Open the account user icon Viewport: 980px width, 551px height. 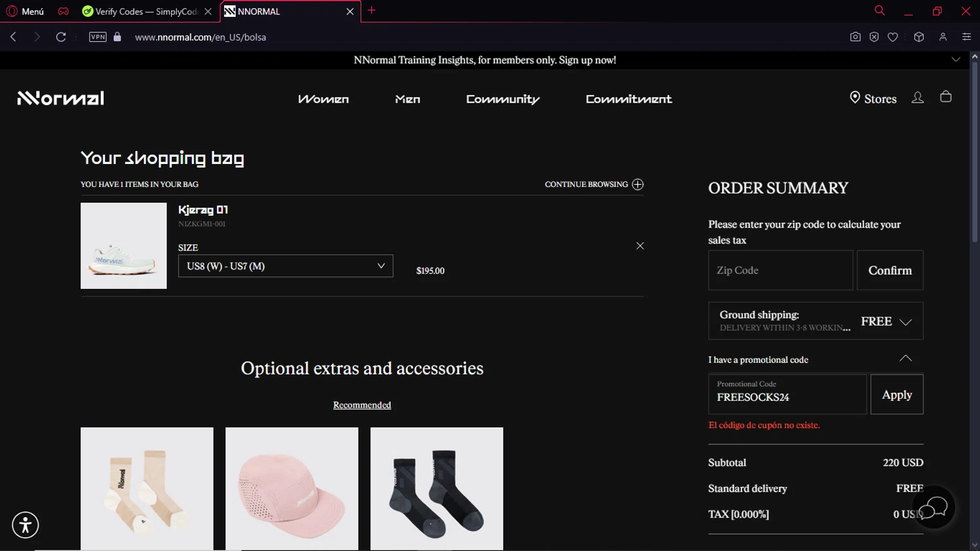(918, 97)
